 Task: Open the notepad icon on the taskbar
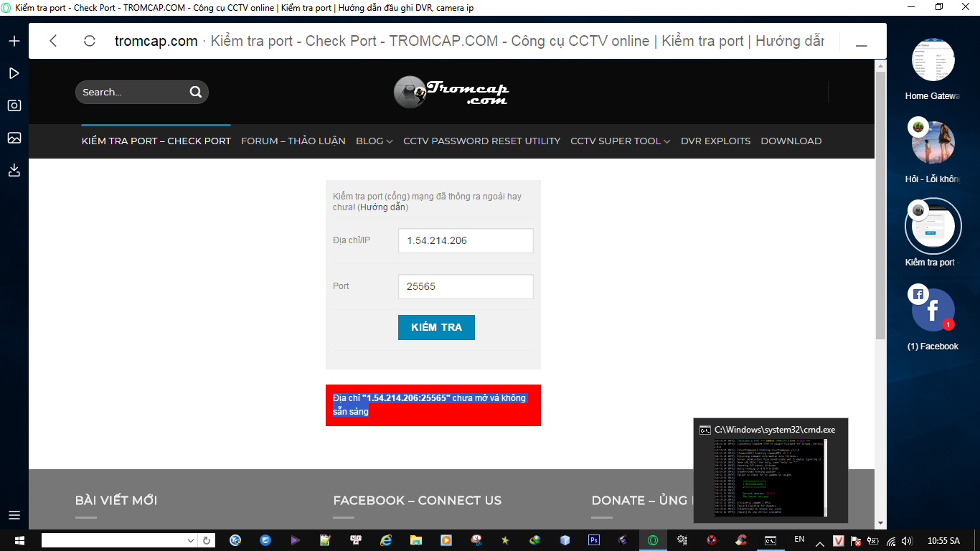click(326, 540)
